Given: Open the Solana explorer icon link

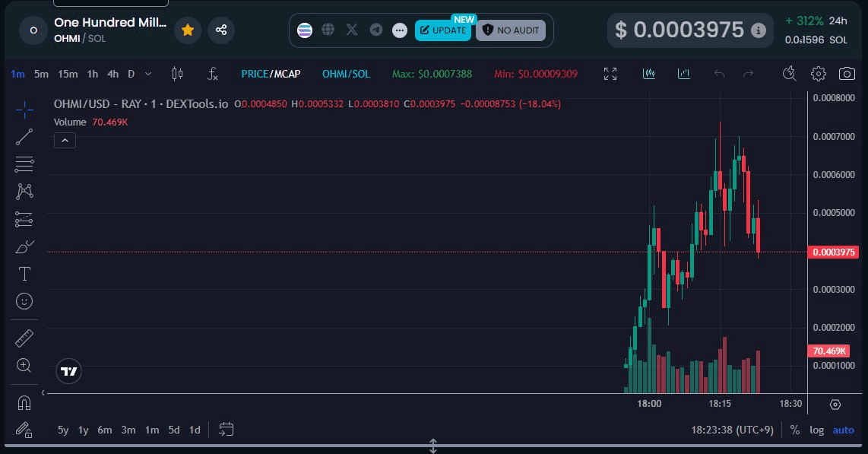Looking at the screenshot, I should [x=305, y=30].
